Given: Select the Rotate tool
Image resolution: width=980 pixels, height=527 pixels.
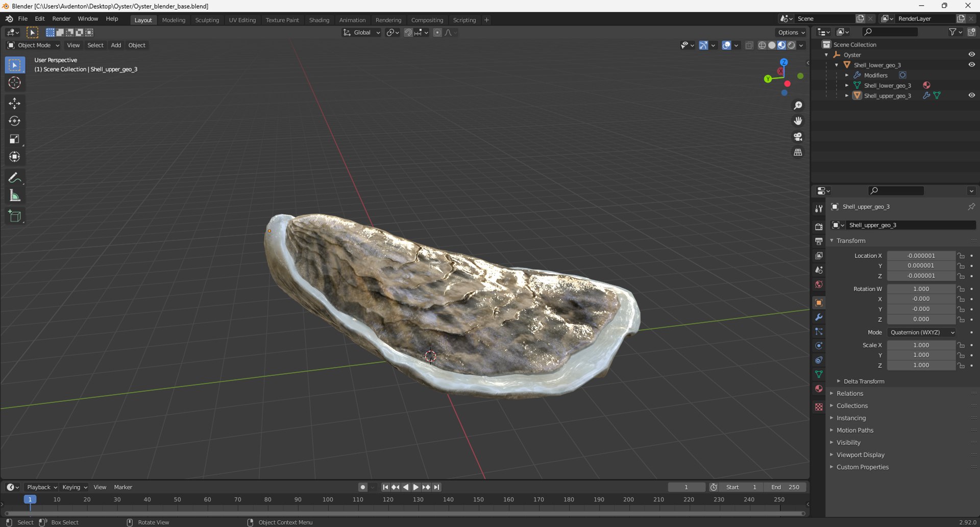Looking at the screenshot, I should click(14, 121).
